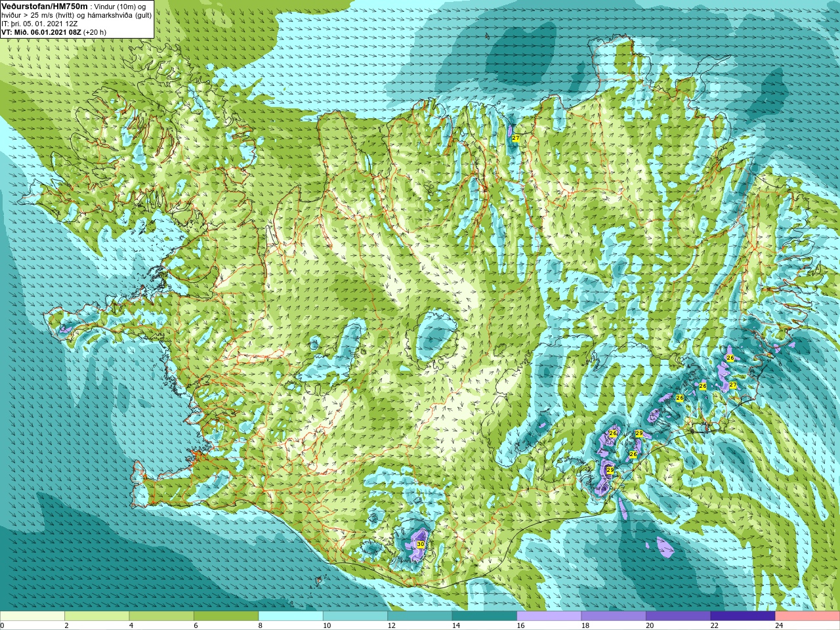Click scale tick label '18'
The image size is (840, 630).
point(585,625)
